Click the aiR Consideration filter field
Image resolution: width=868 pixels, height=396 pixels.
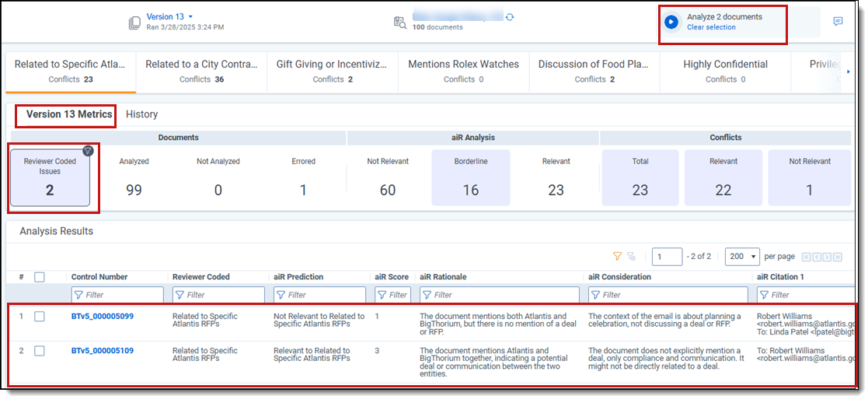pyautogui.click(x=668, y=295)
